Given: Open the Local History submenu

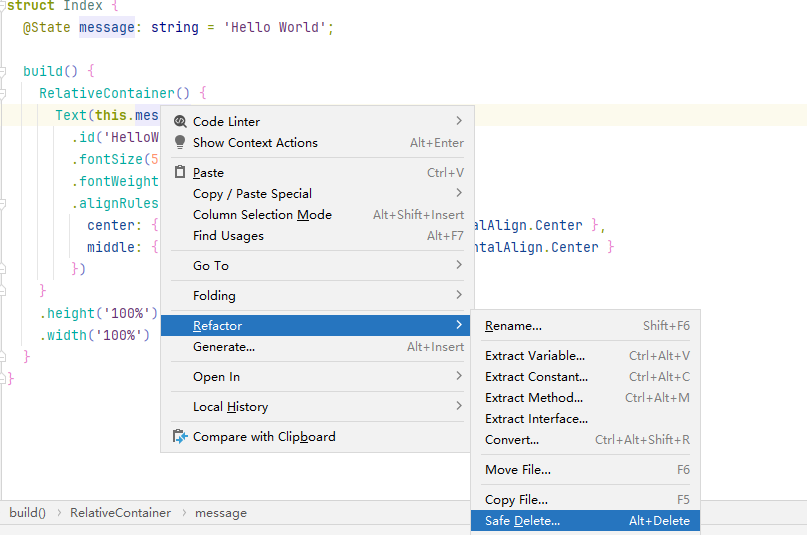Looking at the screenshot, I should tap(230, 407).
